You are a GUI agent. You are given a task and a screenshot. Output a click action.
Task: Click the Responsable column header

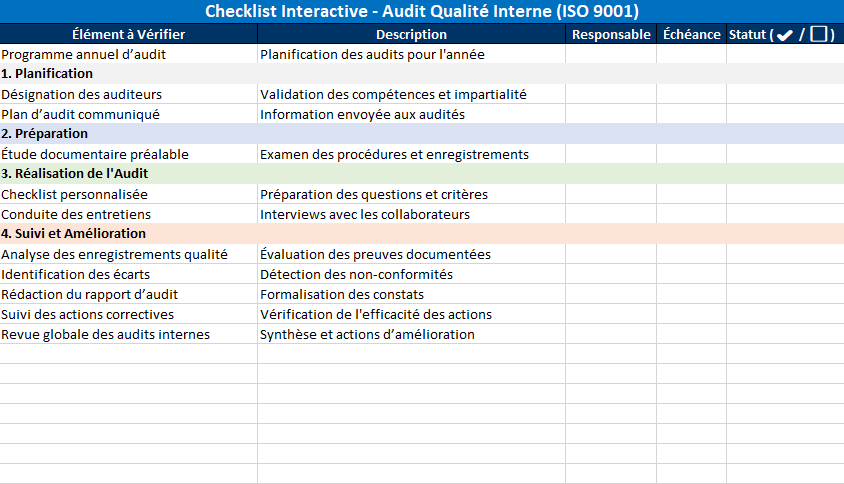tap(611, 34)
